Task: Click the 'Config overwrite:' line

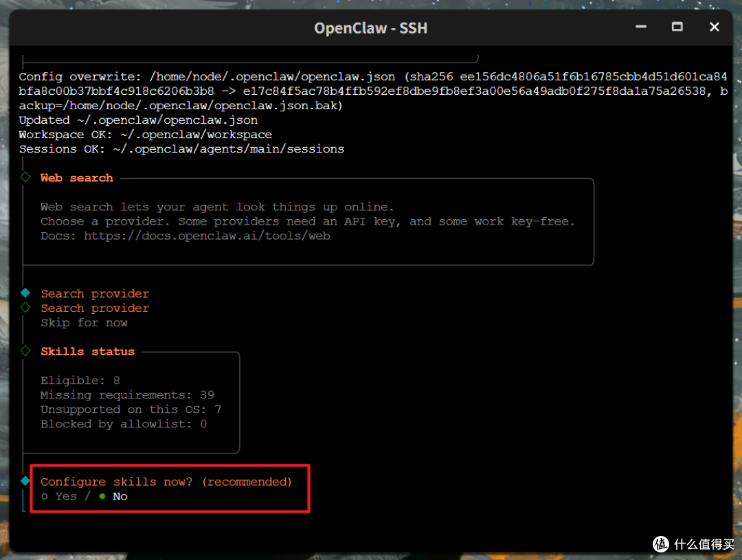Action: point(373,77)
